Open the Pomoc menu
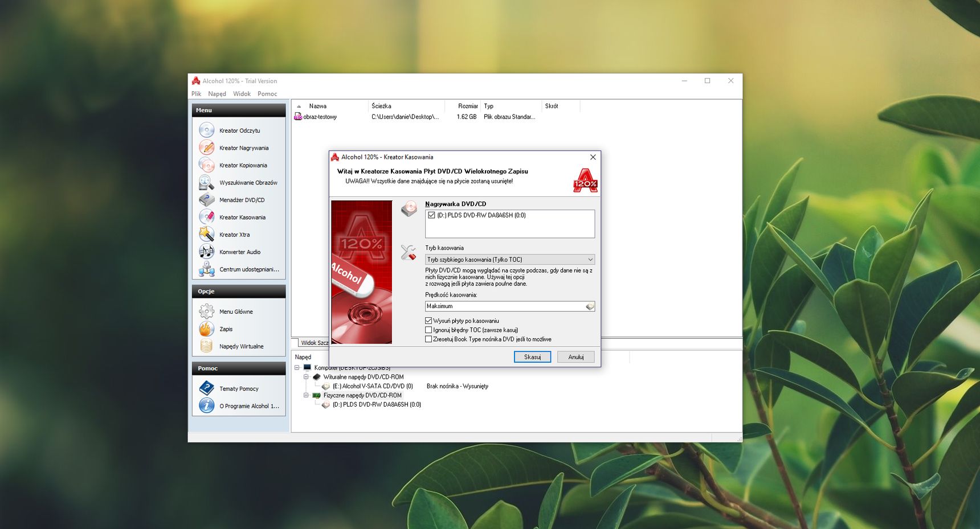This screenshot has height=529, width=980. [267, 94]
